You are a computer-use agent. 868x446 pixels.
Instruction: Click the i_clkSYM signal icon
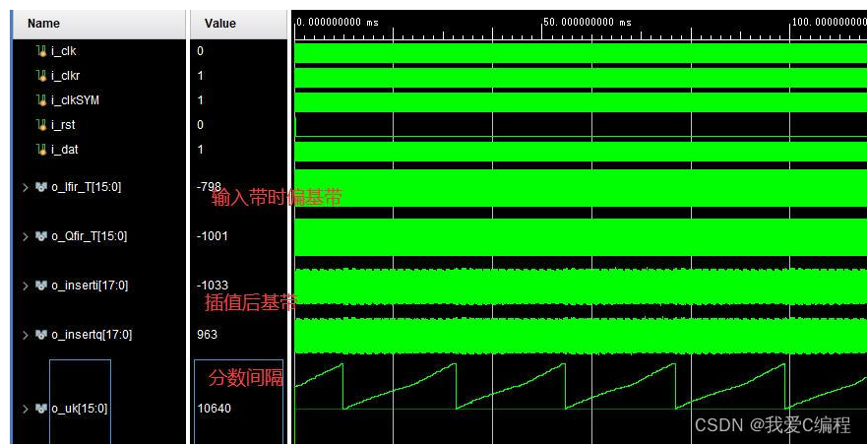[40, 100]
